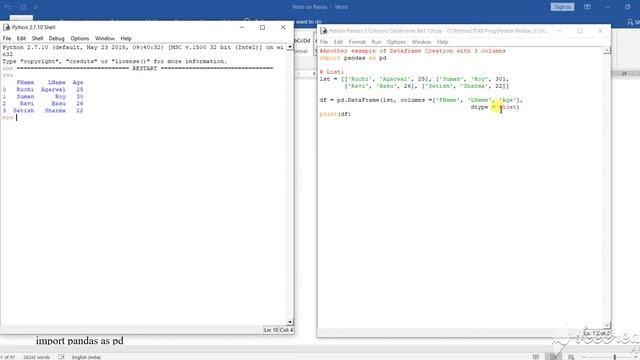This screenshot has height=360, width=640.
Task: Open the Options menu in Python Shell
Action: click(x=80, y=38)
